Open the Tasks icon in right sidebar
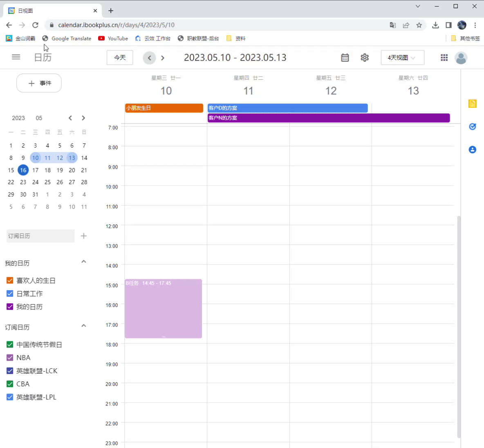This screenshot has width=484, height=448. [472, 127]
